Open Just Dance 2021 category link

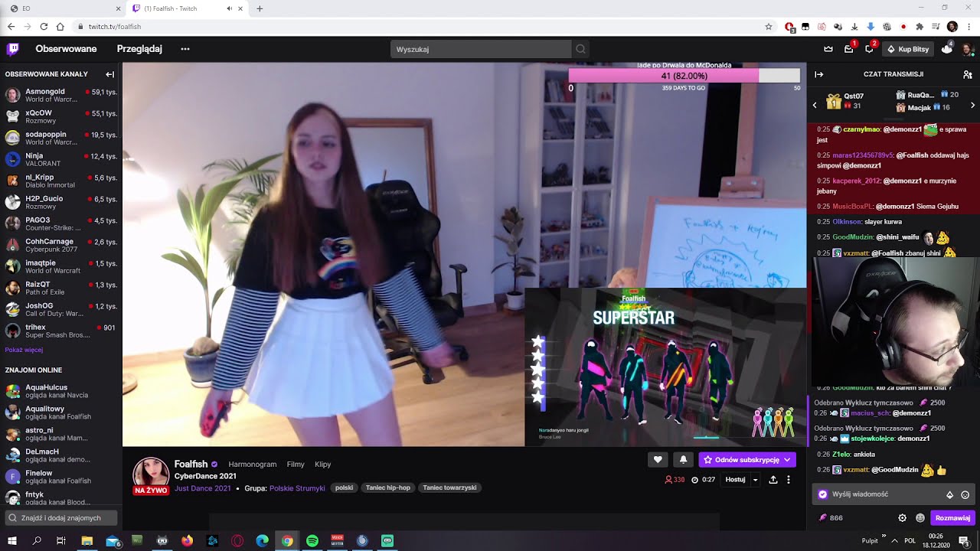pos(202,488)
